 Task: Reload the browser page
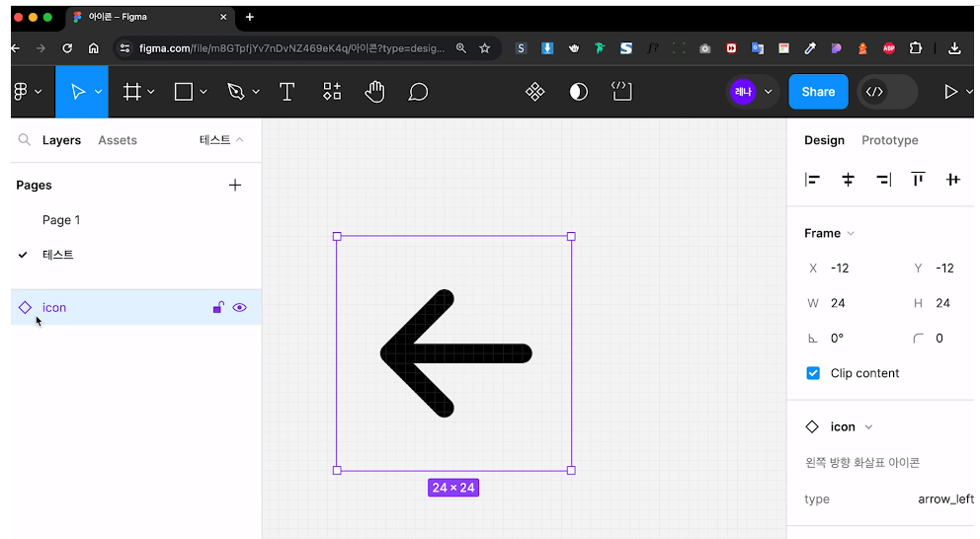pos(67,48)
